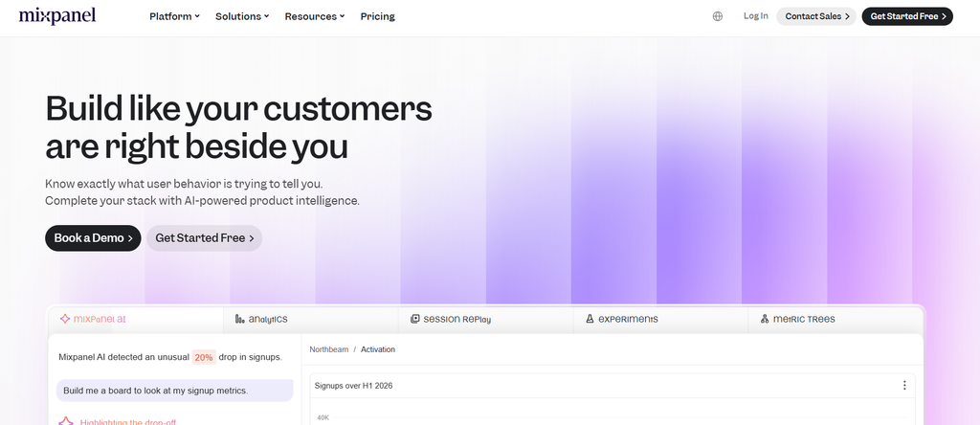Click the Metric Trees node icon

click(x=765, y=319)
